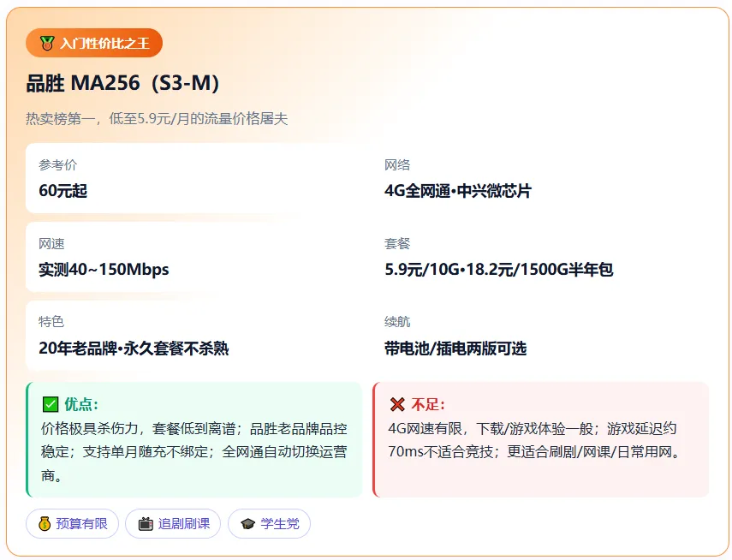This screenshot has height=560, width=732.
Task: Click the red 不足: heading
Action: 428,404
